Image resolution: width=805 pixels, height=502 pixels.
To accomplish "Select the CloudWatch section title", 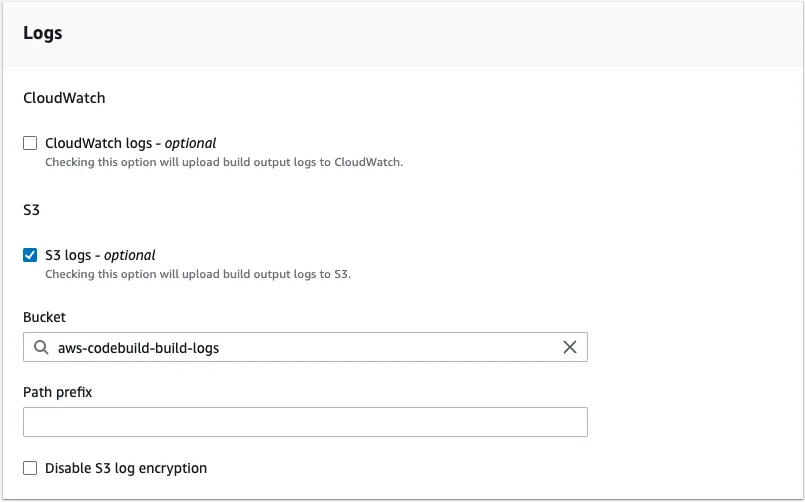I will [64, 98].
